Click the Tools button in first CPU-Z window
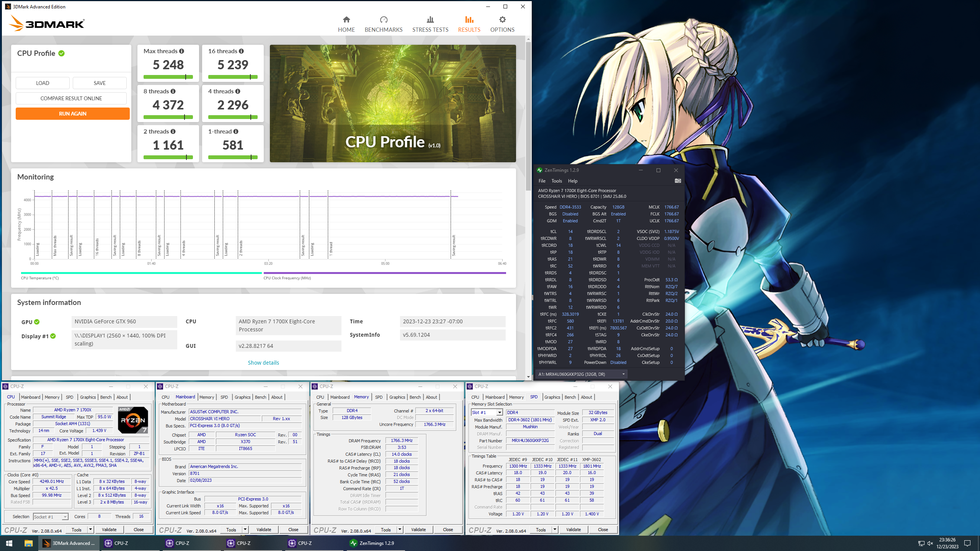Screen dimensions: 980x551 [77, 530]
